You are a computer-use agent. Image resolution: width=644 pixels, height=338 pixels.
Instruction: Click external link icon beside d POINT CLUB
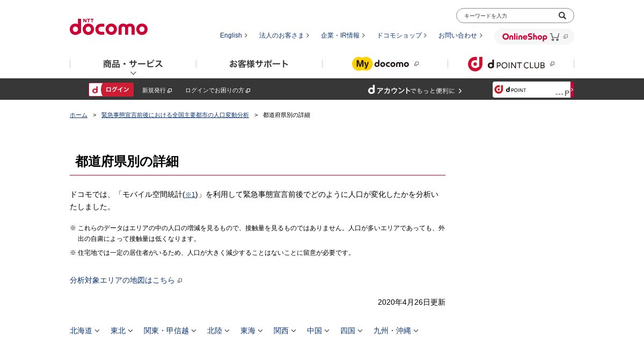pyautogui.click(x=552, y=64)
